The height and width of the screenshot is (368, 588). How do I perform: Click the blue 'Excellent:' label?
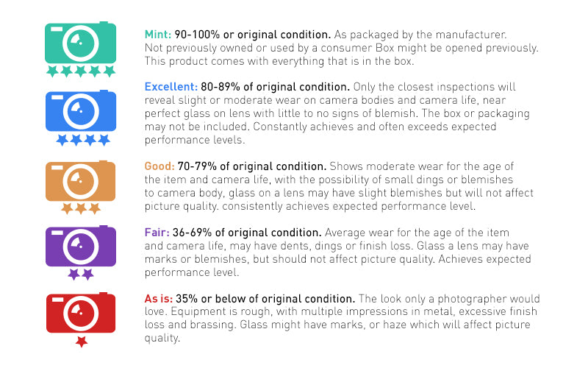[171, 87]
